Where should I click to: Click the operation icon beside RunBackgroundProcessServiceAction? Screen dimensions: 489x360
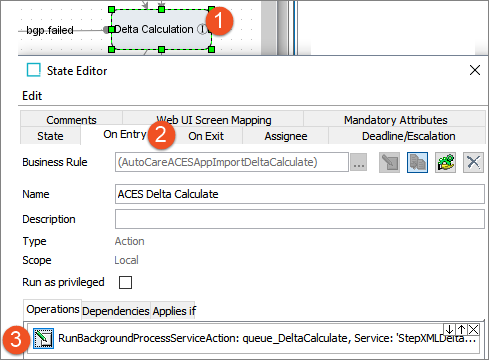(43, 338)
